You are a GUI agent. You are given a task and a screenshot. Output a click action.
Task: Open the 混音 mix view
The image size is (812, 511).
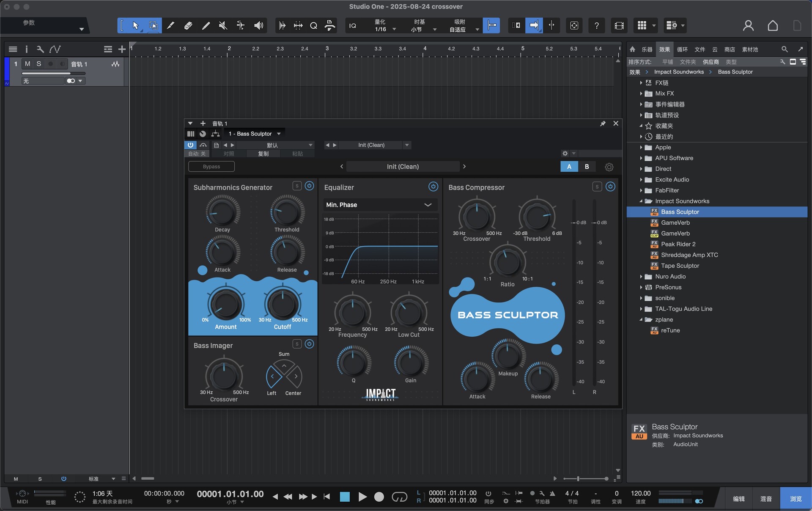[x=766, y=499]
